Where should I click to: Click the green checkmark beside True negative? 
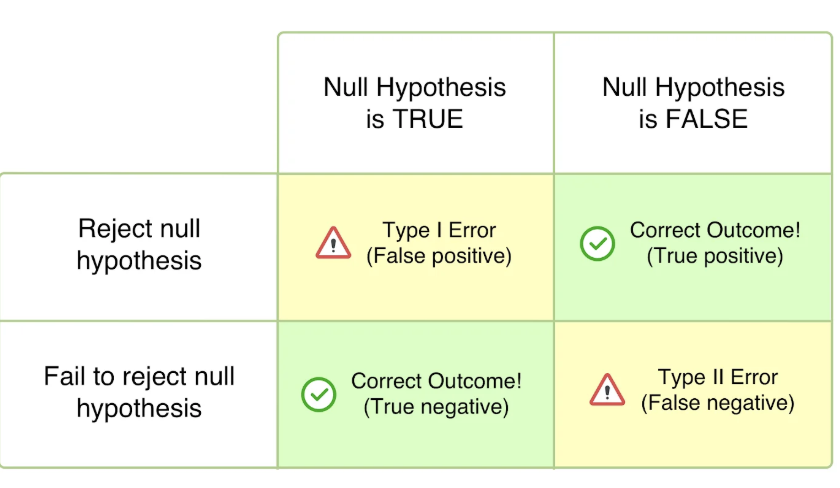(x=319, y=394)
